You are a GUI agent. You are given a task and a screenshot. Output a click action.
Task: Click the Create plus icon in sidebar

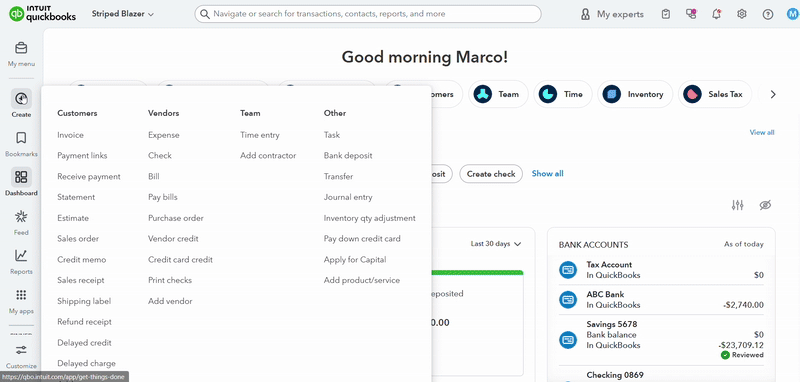click(21, 98)
